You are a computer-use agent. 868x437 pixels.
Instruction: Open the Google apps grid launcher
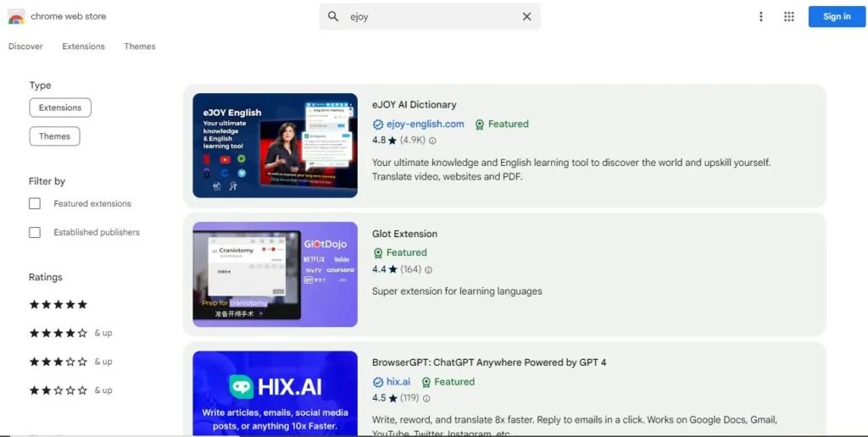[789, 17]
